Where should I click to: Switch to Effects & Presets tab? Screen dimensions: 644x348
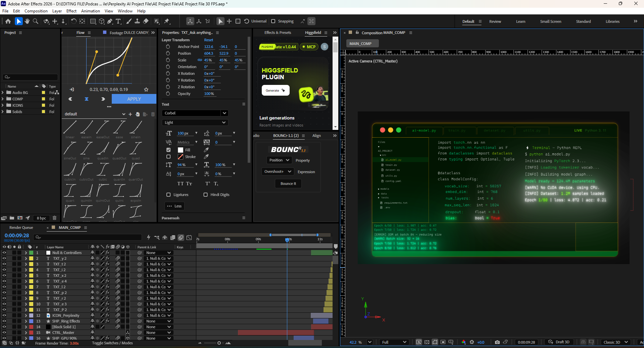(x=278, y=33)
